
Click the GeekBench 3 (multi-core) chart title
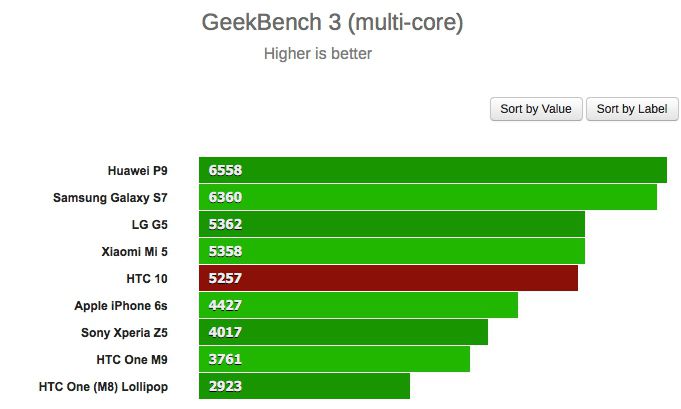(x=333, y=22)
